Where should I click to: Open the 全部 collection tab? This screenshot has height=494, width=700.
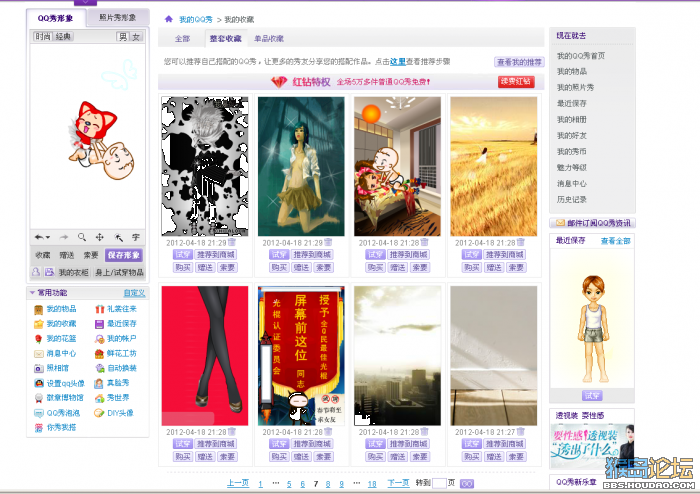182,39
